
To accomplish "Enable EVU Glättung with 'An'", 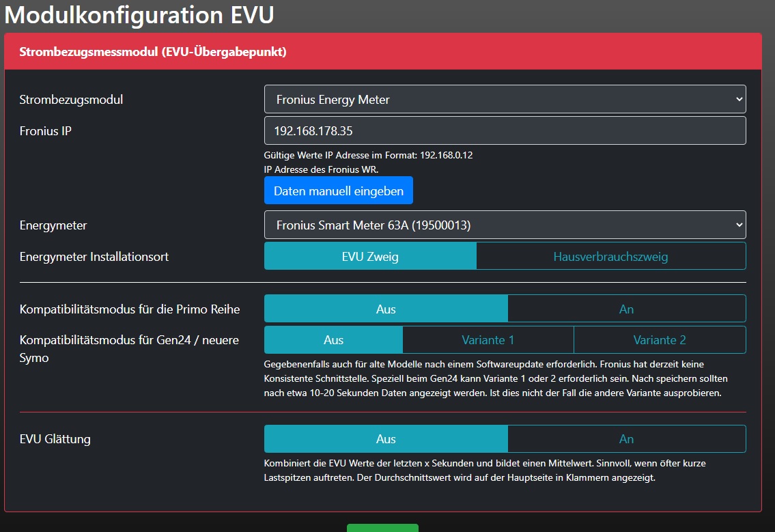I will pos(626,439).
